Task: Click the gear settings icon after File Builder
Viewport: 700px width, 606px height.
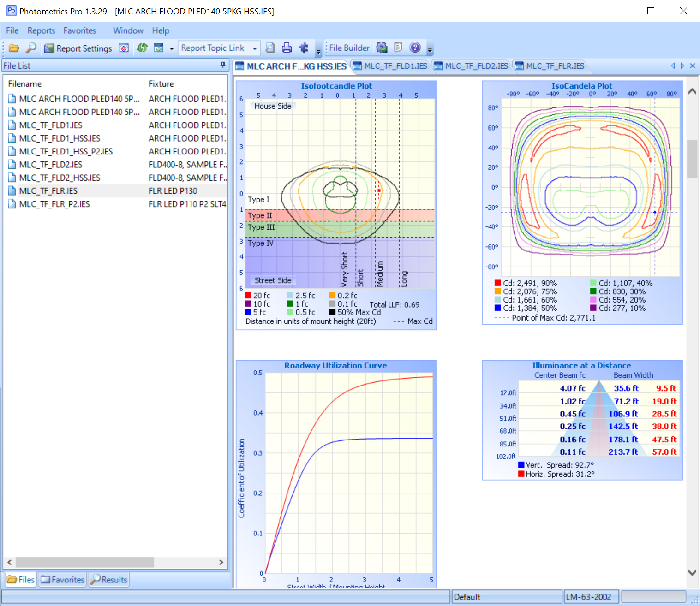Action: [382, 48]
